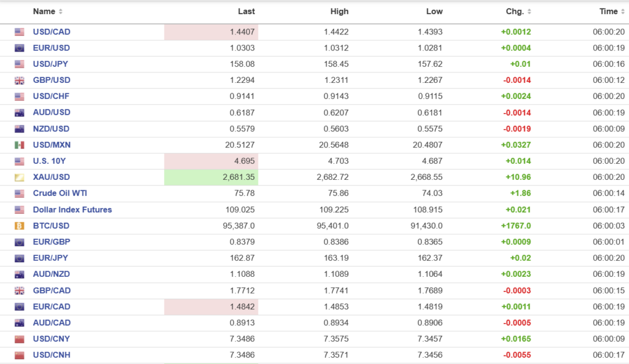Viewport: 629px width, 364px height.
Task: Click the Mexico flag icon beside USD/MXN
Action: coord(20,145)
